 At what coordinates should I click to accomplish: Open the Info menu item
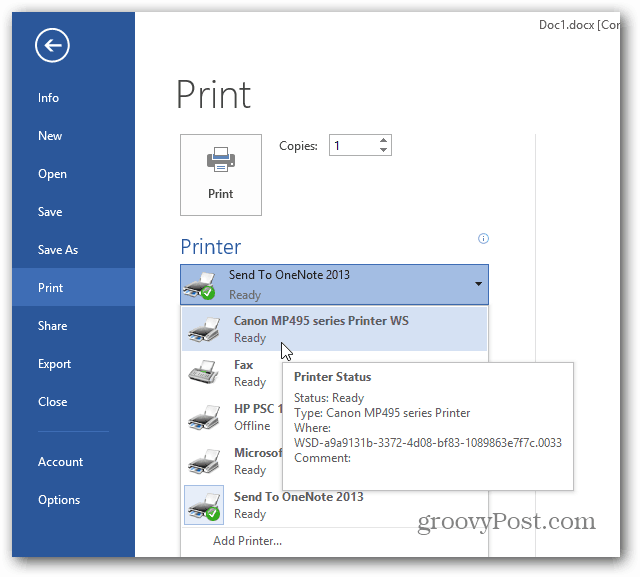(73, 98)
